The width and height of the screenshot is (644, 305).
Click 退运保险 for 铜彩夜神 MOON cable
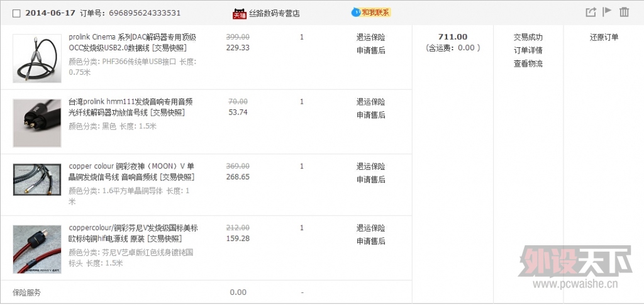coord(371,166)
